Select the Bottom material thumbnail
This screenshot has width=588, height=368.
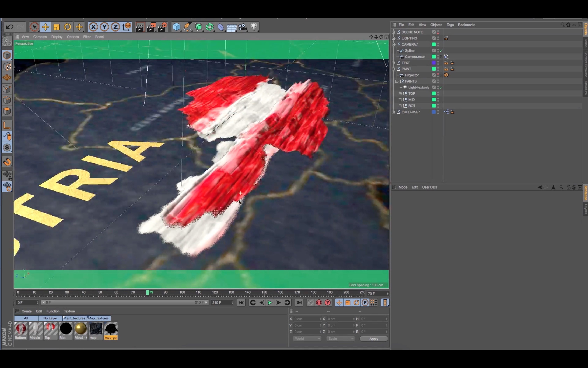21,330
